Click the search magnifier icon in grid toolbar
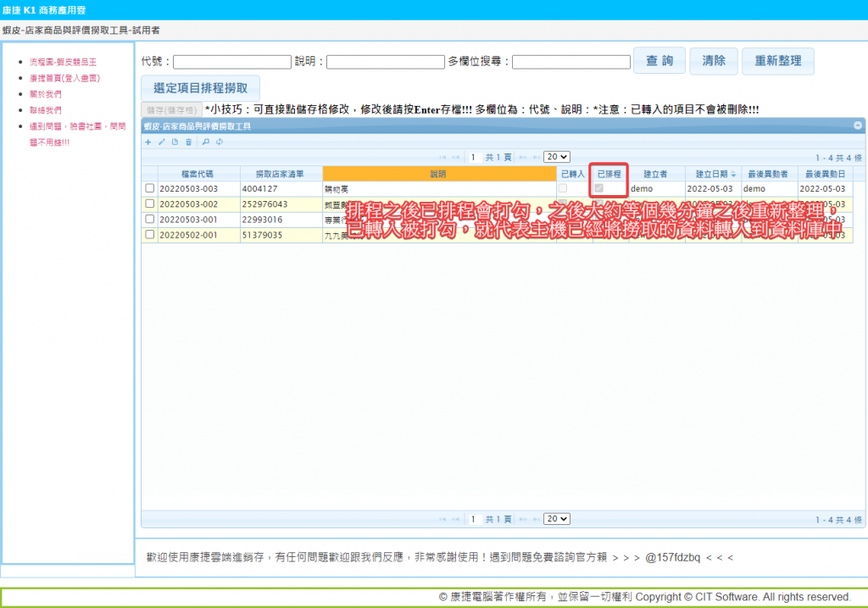This screenshot has width=868, height=608. [206, 142]
